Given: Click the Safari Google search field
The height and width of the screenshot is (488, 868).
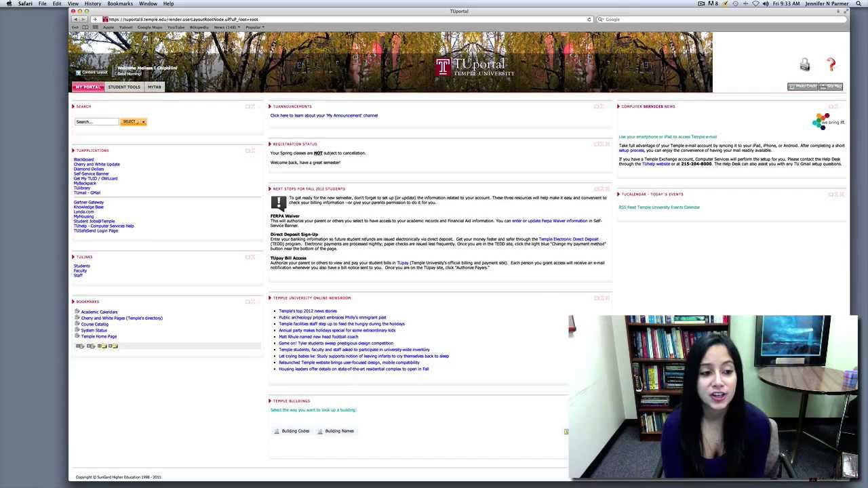Looking at the screenshot, I should coord(720,19).
